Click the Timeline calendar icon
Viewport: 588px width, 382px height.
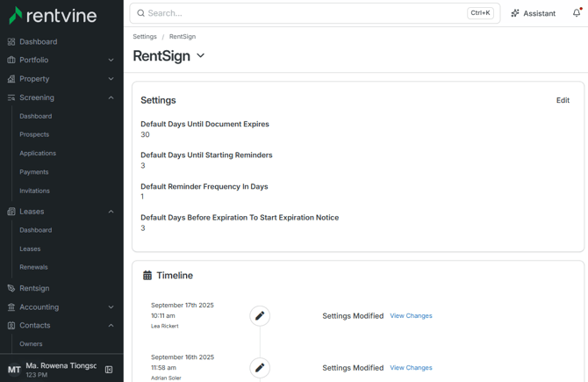pyautogui.click(x=147, y=276)
